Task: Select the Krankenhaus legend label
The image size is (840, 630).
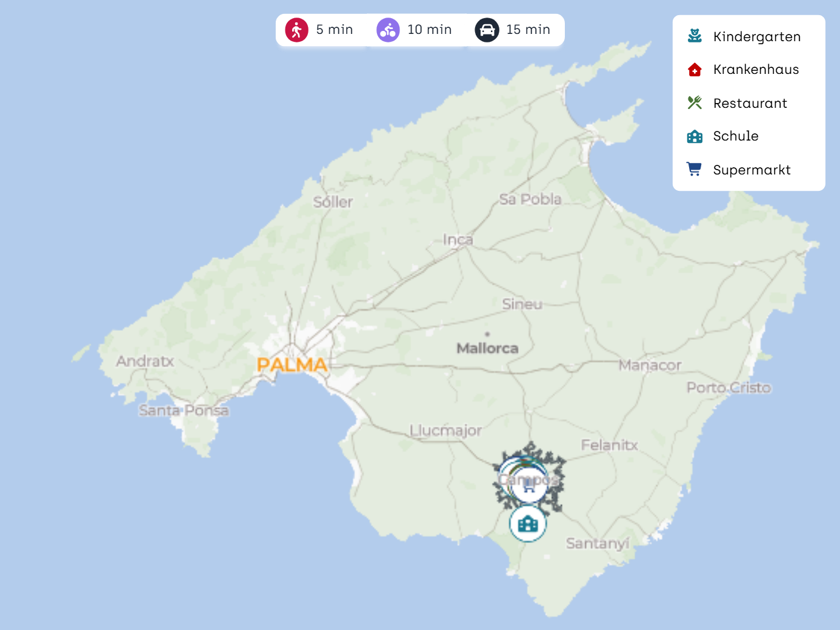Action: 756,70
